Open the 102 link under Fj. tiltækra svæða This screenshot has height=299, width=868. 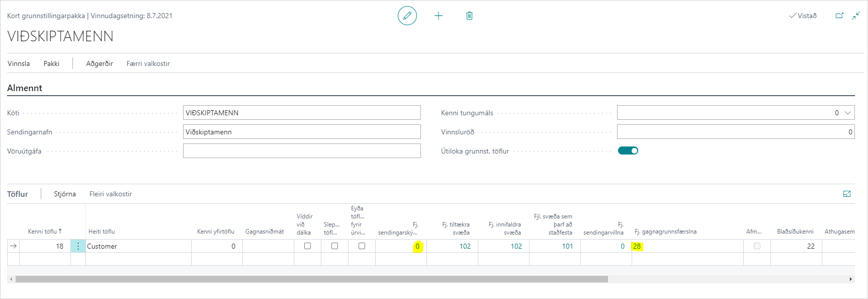click(x=465, y=246)
